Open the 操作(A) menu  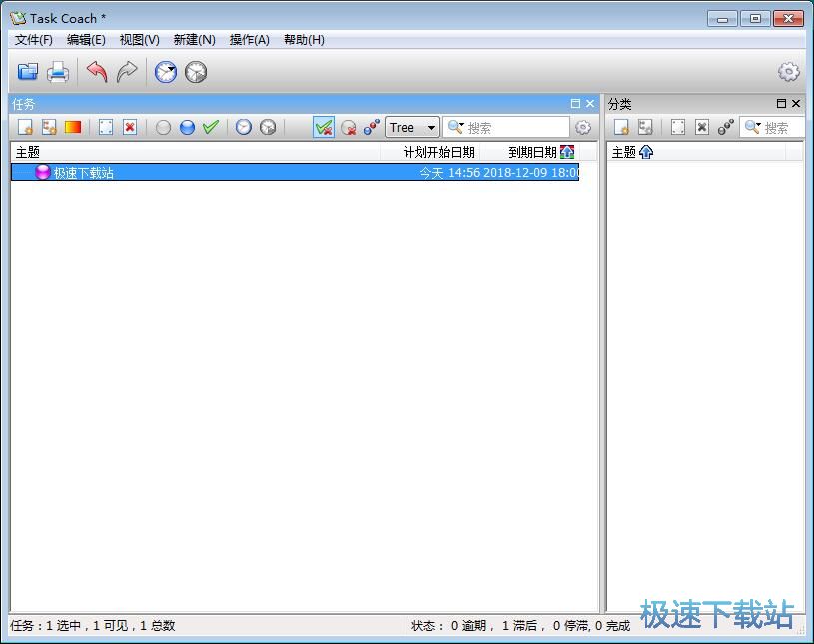[x=249, y=40]
